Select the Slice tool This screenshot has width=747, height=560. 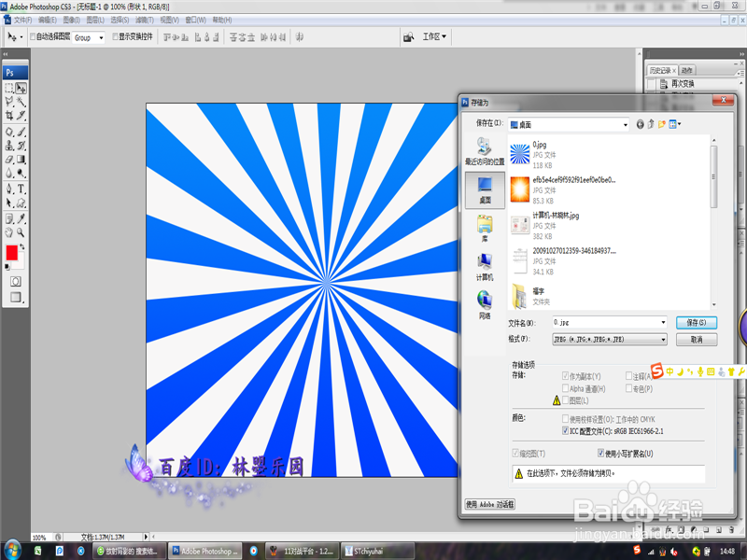pos(21,115)
